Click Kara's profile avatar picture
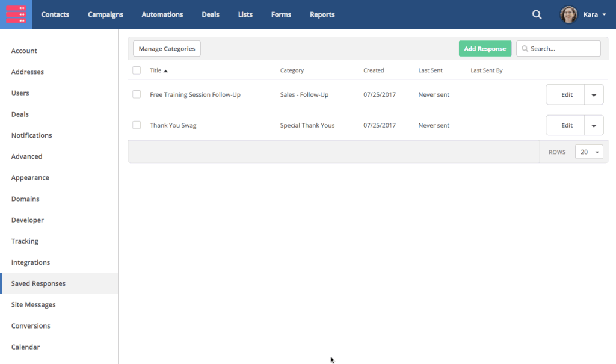 [x=568, y=14]
